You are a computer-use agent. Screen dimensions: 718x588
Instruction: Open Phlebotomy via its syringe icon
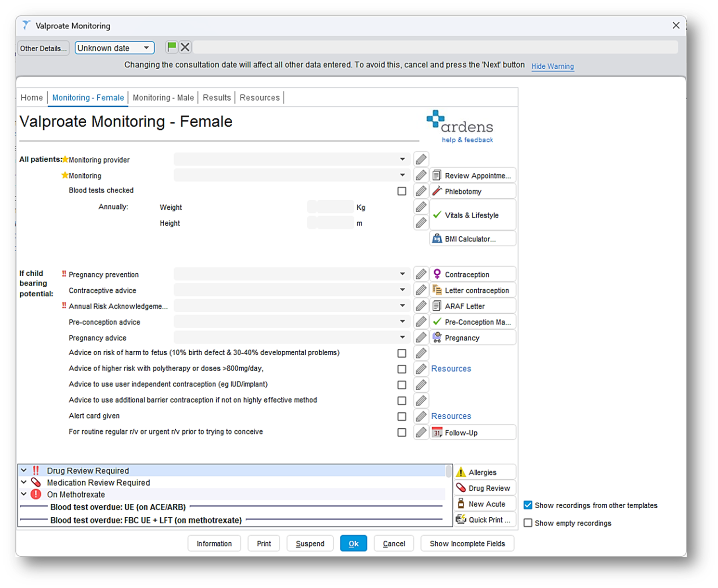point(472,191)
